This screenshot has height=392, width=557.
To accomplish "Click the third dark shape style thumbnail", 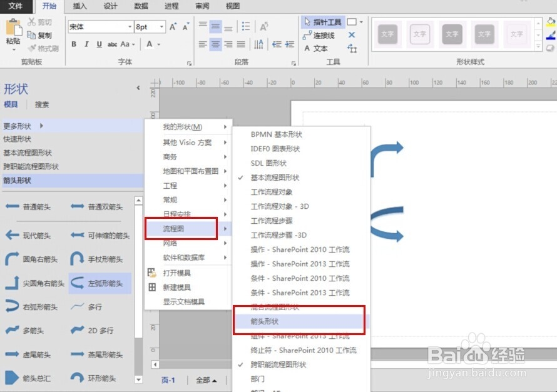I will click(x=452, y=34).
